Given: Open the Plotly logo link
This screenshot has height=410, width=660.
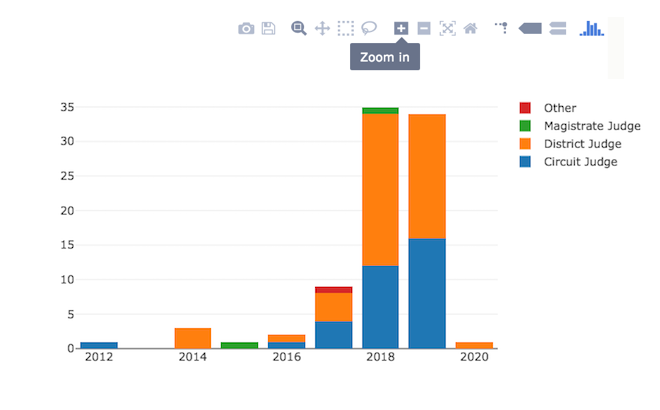Looking at the screenshot, I should 592,29.
